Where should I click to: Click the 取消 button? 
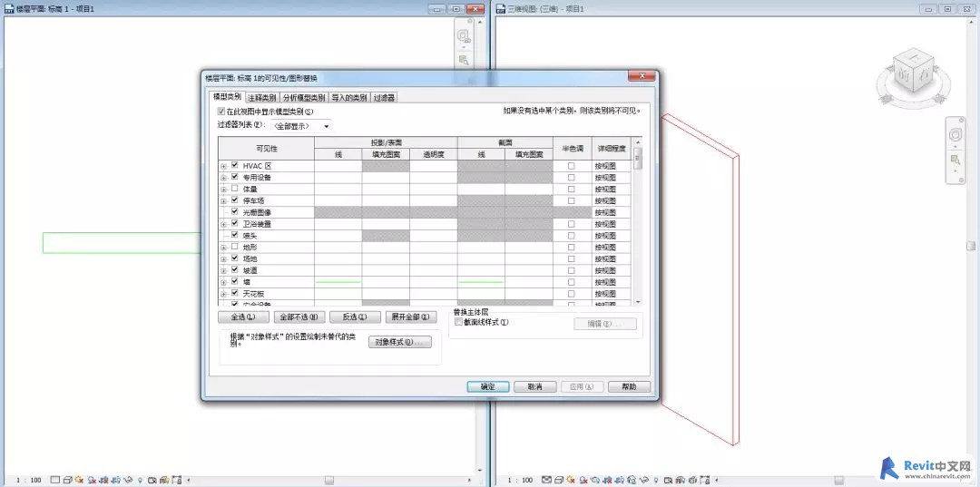(x=535, y=386)
